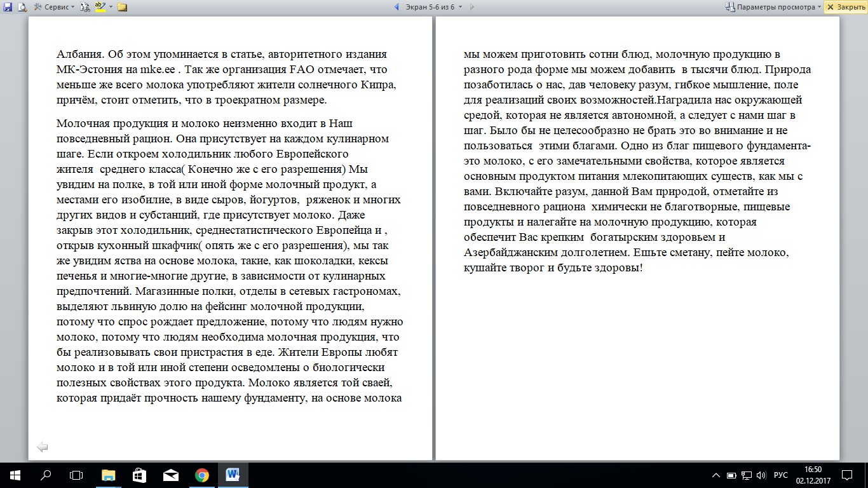Launch File Explorer from the taskbar

click(109, 475)
